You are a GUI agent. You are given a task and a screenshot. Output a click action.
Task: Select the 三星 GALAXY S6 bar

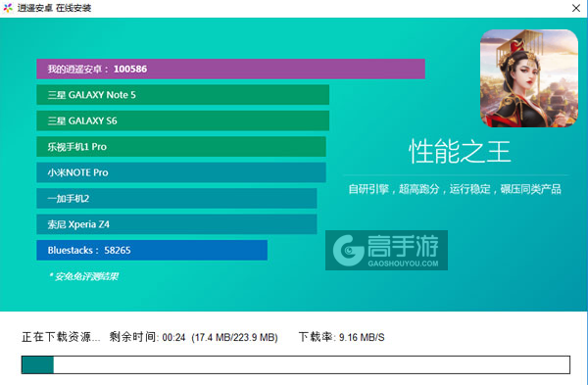[182, 120]
